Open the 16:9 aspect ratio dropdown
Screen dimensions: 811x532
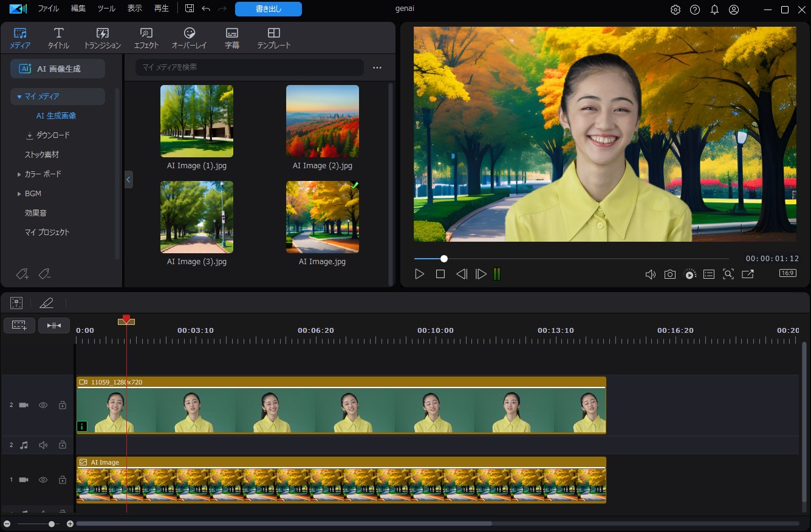click(787, 273)
